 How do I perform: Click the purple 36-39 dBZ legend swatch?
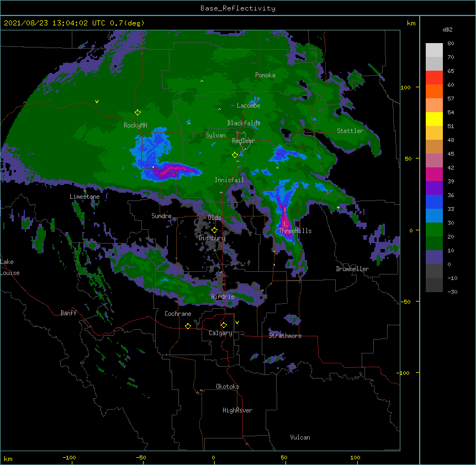434,188
